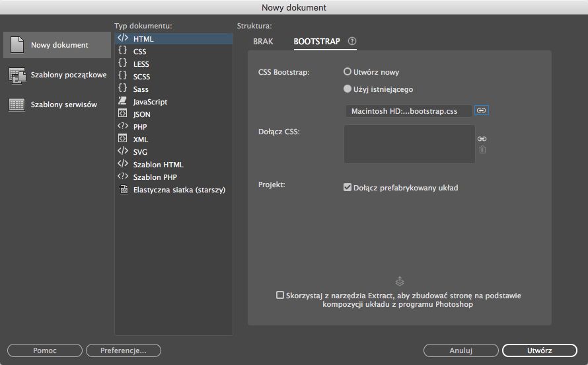Choose SCSS document type
The image size is (588, 365).
pos(174,77)
